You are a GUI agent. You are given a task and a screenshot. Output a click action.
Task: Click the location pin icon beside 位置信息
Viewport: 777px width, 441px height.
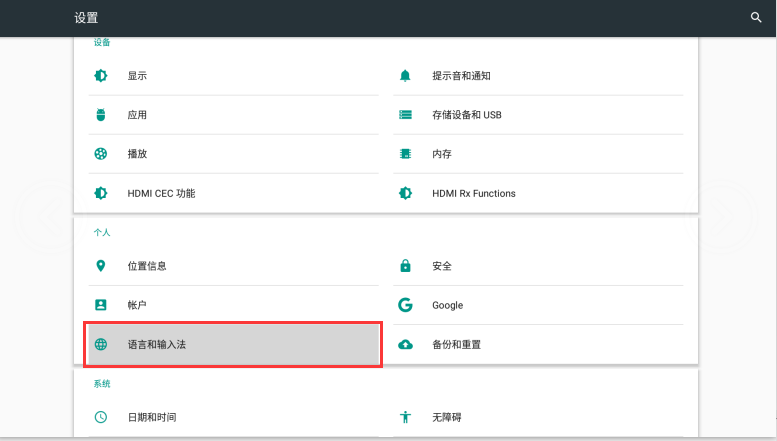[100, 266]
